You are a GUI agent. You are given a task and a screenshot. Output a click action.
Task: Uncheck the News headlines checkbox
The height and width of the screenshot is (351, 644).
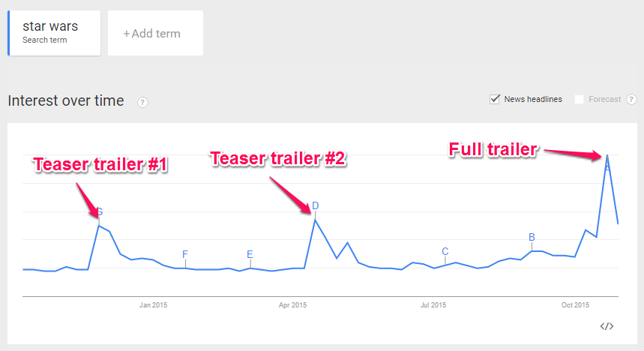495,99
